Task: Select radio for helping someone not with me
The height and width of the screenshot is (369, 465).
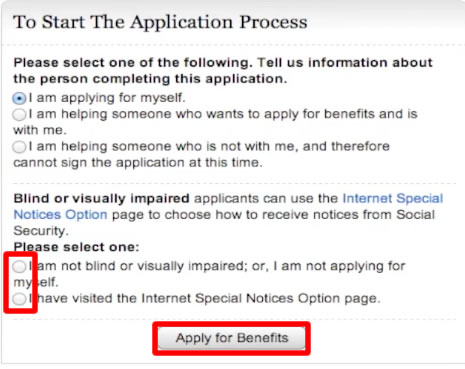Action: click(x=19, y=147)
